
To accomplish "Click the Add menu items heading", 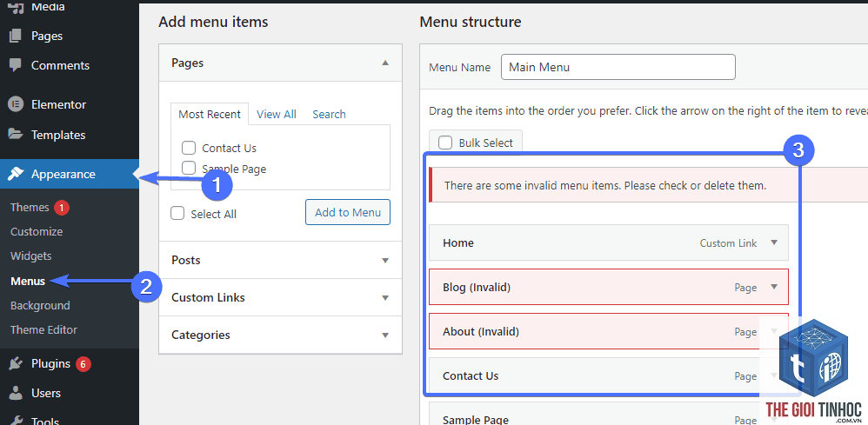I will (213, 22).
